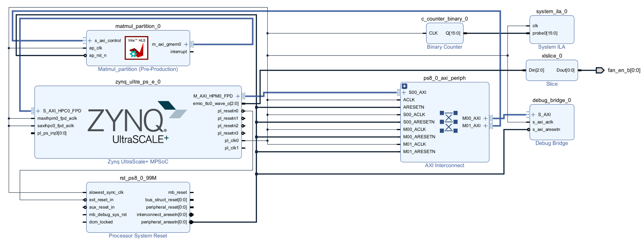Click the Dout[0:0] pin on xlslice_0
This screenshot has height=242, width=644.
(x=565, y=70)
